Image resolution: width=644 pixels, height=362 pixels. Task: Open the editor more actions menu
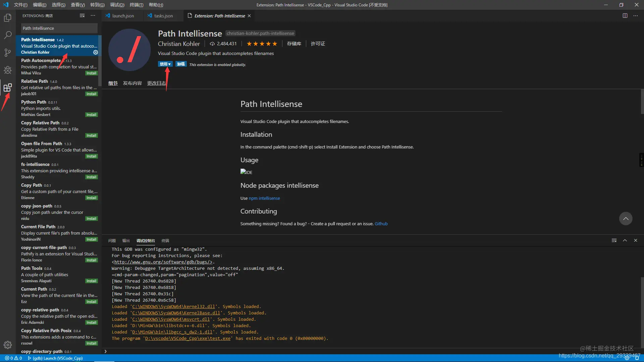click(x=636, y=16)
